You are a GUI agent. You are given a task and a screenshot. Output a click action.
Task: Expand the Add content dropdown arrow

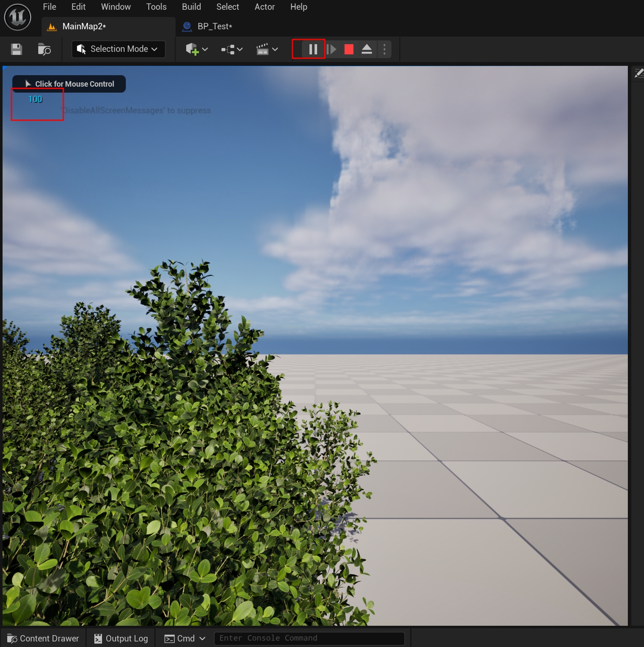pos(205,49)
